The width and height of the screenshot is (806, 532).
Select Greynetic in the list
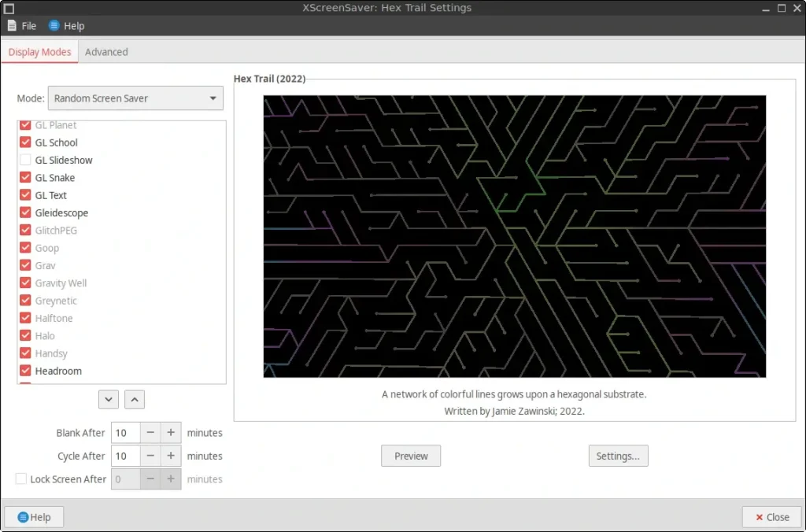pyautogui.click(x=56, y=301)
